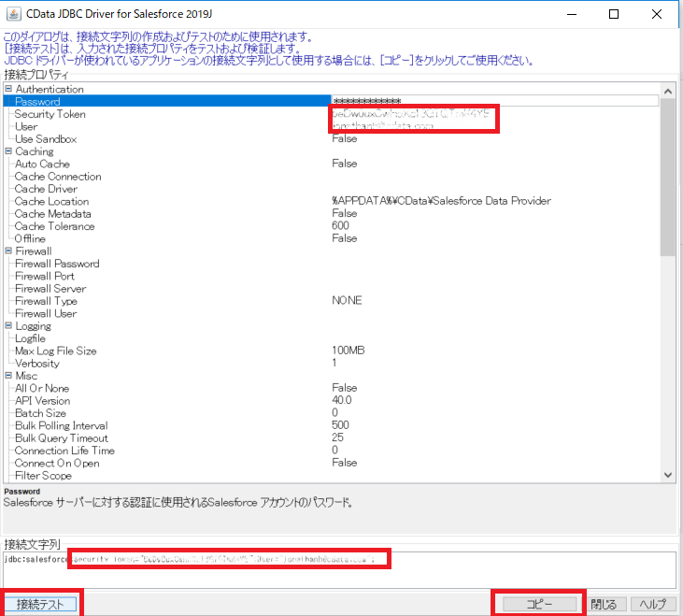The image size is (683, 616).
Task: Collapse the Logging section
Action: 8,325
